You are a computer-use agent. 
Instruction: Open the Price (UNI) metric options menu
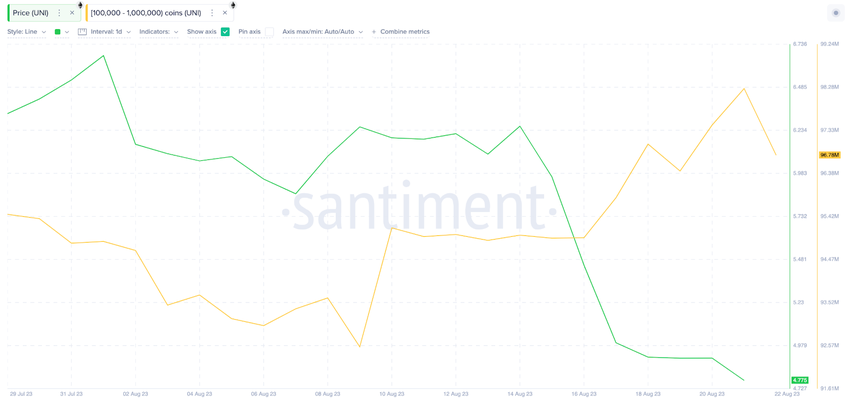tap(59, 12)
